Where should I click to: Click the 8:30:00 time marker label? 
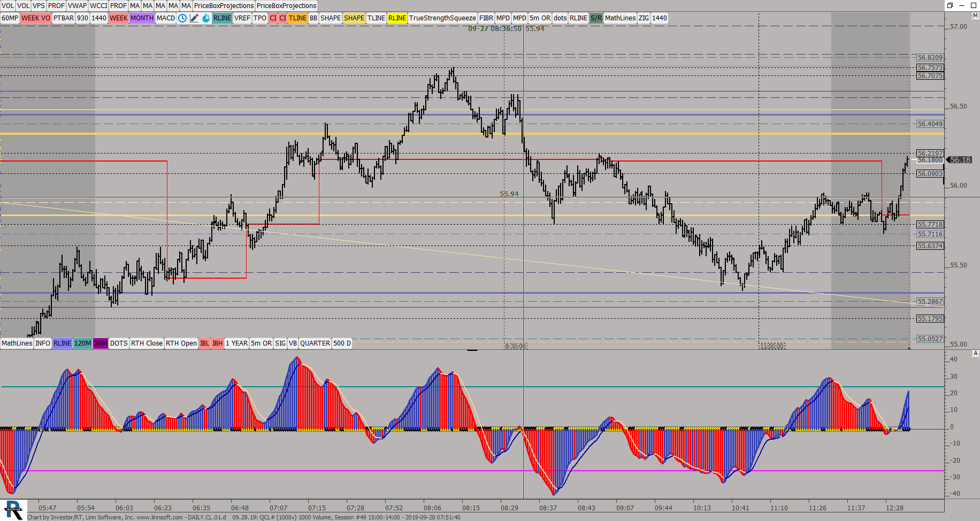(516, 346)
